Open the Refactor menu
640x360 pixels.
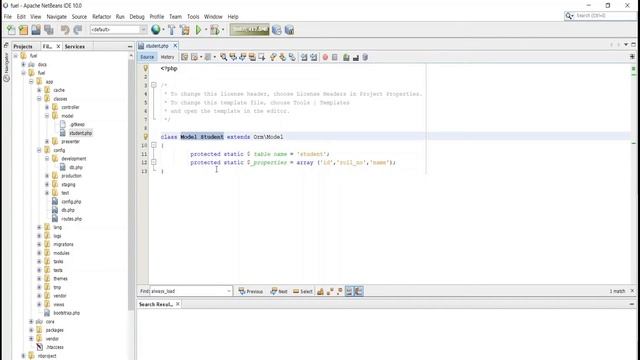click(102, 17)
